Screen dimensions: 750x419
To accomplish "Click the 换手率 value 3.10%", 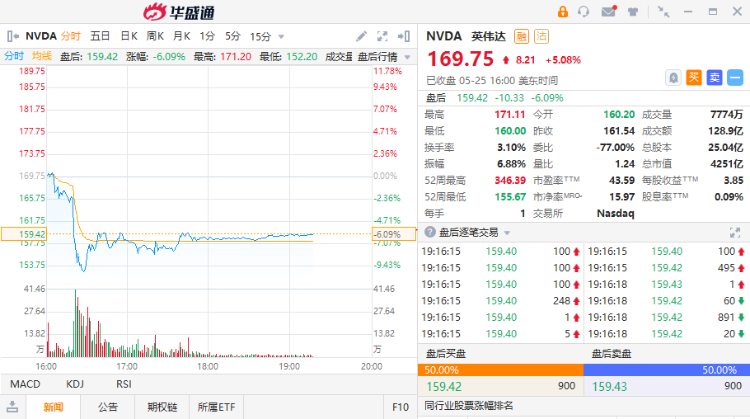I will coord(511,147).
